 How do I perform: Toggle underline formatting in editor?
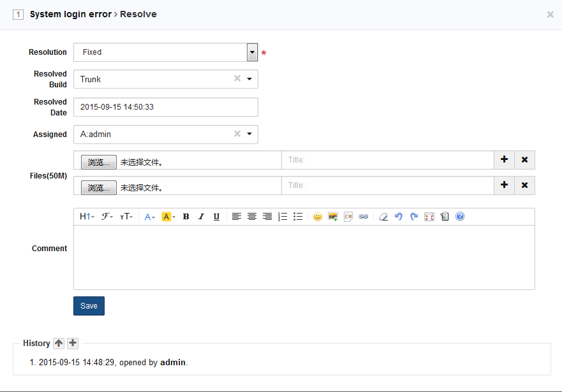216,217
